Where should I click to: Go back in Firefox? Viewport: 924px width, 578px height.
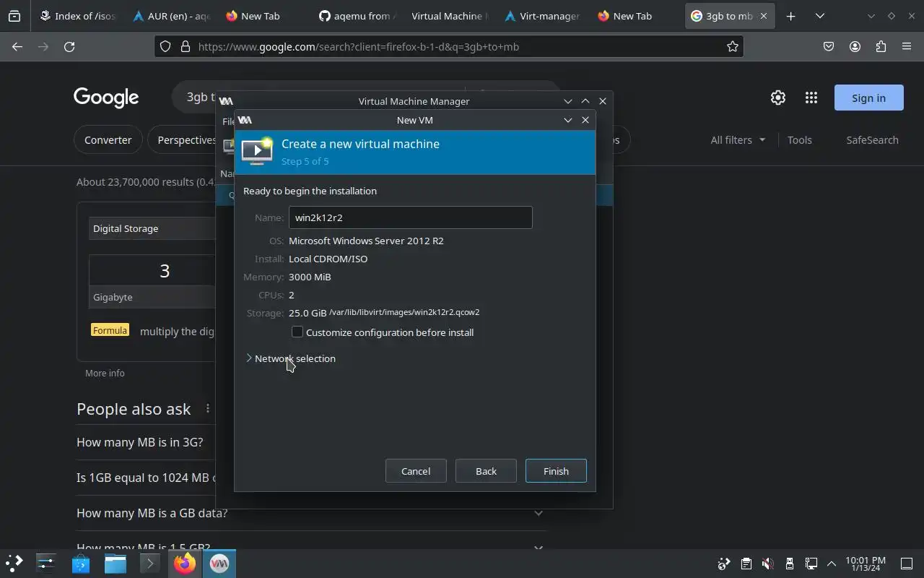(x=17, y=47)
